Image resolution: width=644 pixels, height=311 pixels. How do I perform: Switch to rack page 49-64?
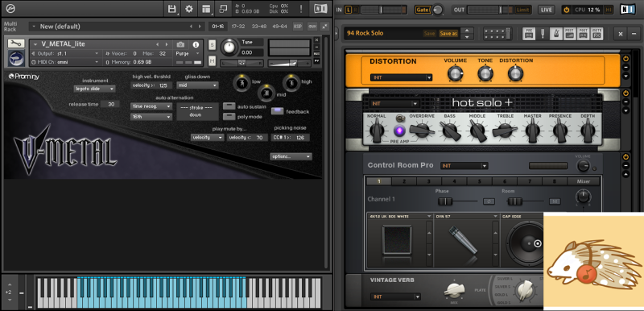(x=279, y=27)
